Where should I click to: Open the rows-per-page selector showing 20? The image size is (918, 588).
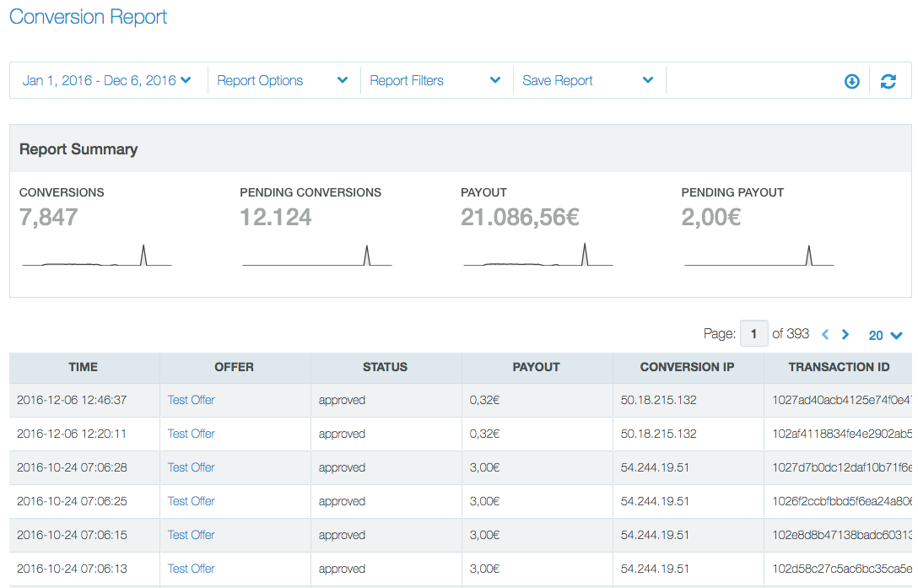(883, 335)
